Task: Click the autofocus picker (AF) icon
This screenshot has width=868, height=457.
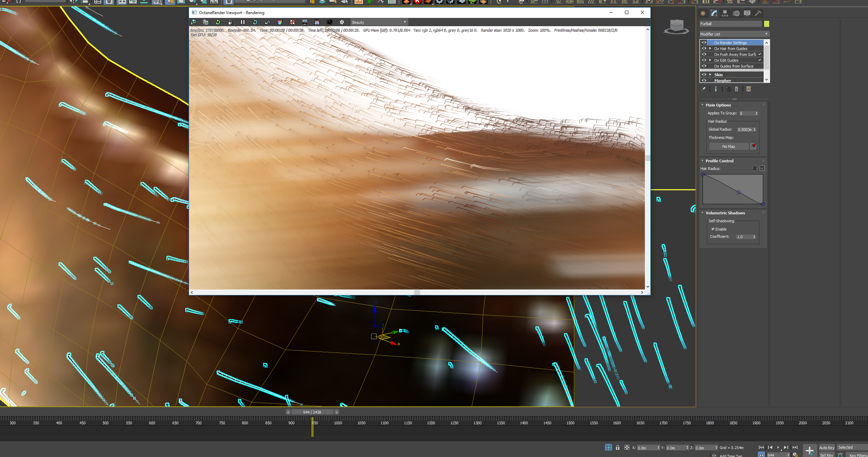Action: (x=267, y=22)
